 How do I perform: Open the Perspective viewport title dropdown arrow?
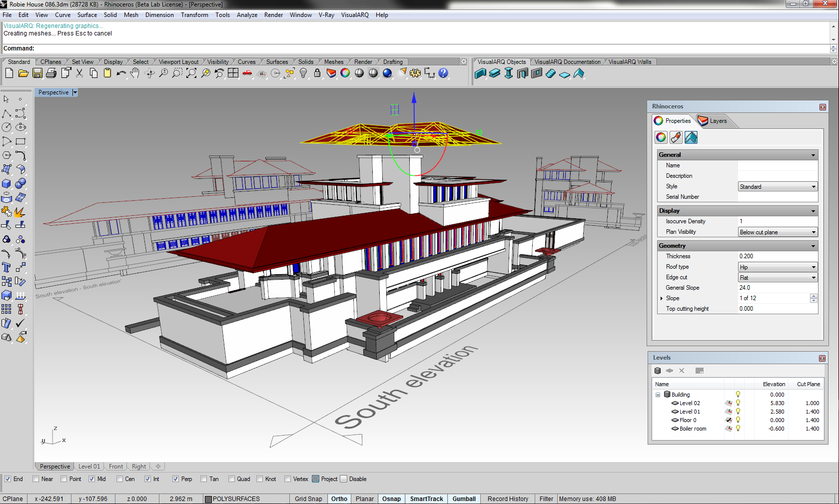click(75, 92)
